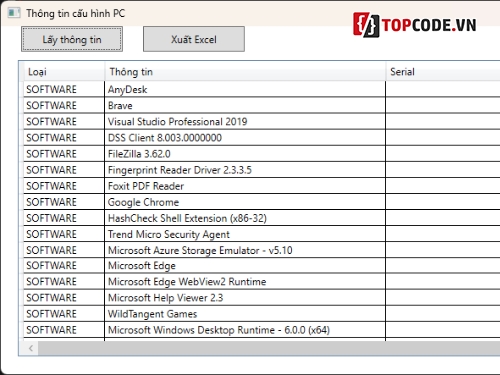Viewport: 500px width, 375px height.
Task: Click the left arrow of horizontal scrollbar
Action: [31, 348]
